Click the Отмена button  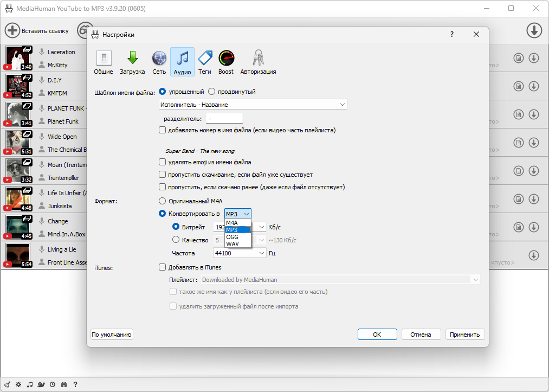click(x=421, y=334)
